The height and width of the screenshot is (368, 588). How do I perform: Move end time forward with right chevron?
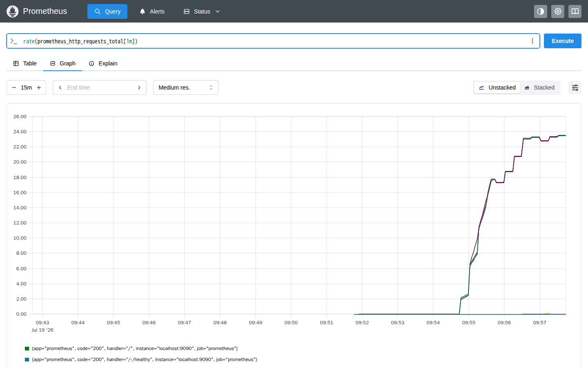[x=139, y=88]
